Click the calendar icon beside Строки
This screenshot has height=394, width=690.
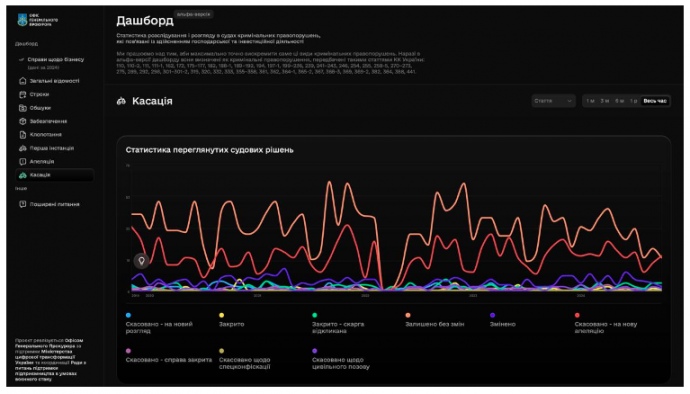tap(23, 95)
